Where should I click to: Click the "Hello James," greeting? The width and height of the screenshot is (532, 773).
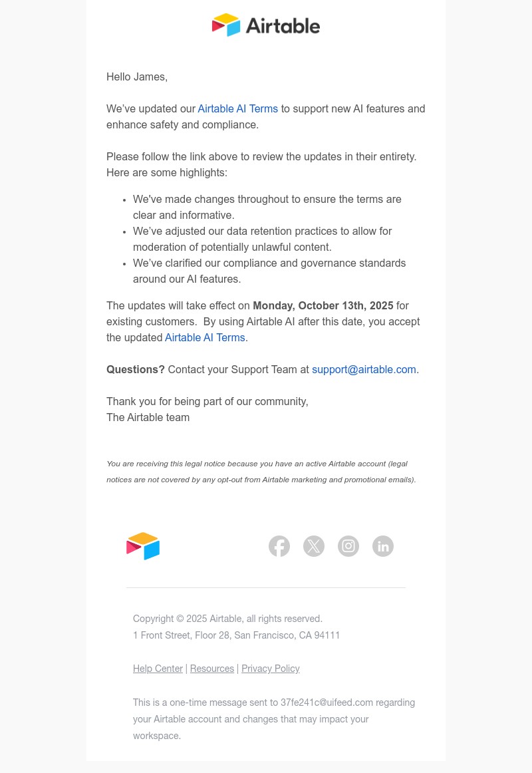[x=137, y=77]
